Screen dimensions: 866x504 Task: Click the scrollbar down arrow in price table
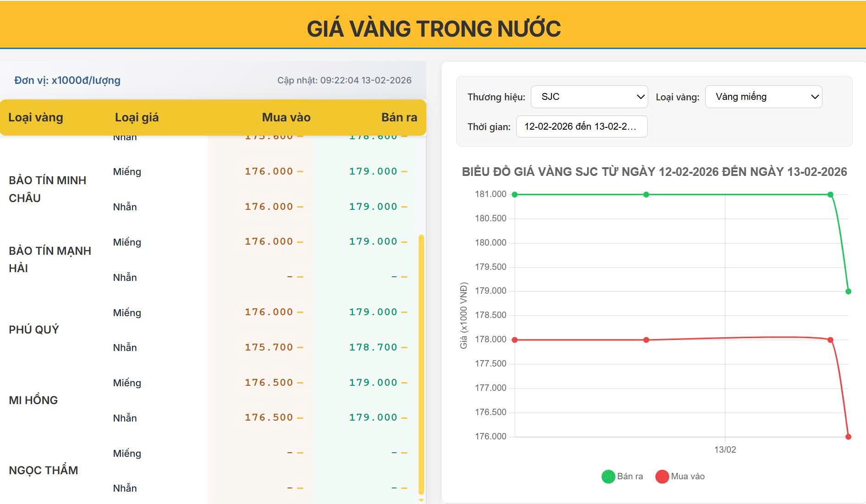click(x=421, y=500)
